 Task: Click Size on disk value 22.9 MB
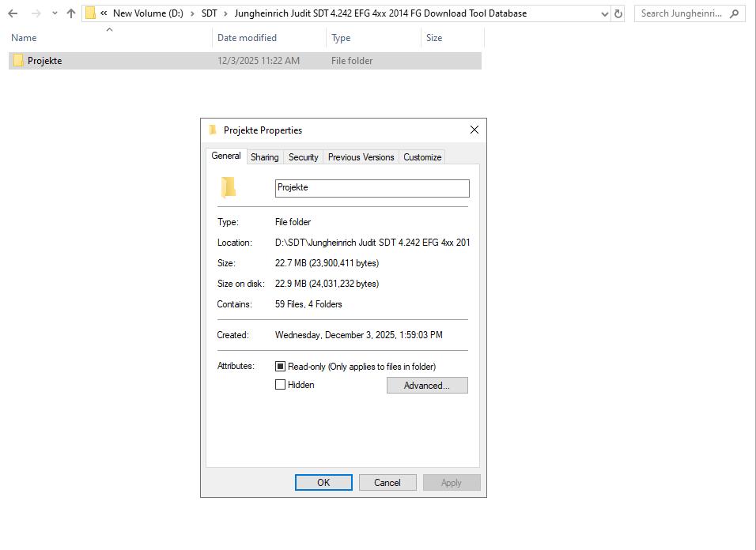(327, 284)
